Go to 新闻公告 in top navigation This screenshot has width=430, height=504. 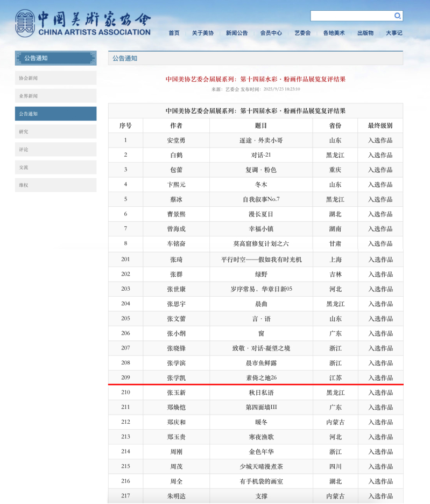[x=237, y=33]
